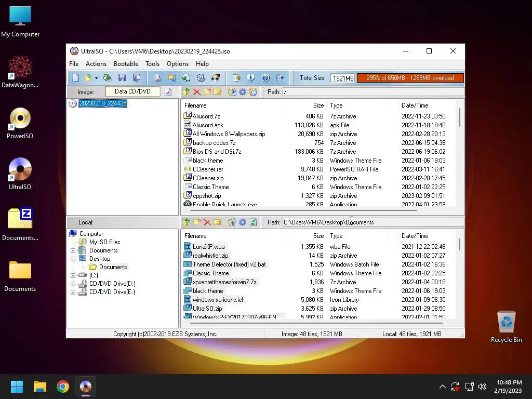The height and width of the screenshot is (399, 532).
Task: Click the document-with-arrow icon left of the info icon
Action: tap(236, 78)
